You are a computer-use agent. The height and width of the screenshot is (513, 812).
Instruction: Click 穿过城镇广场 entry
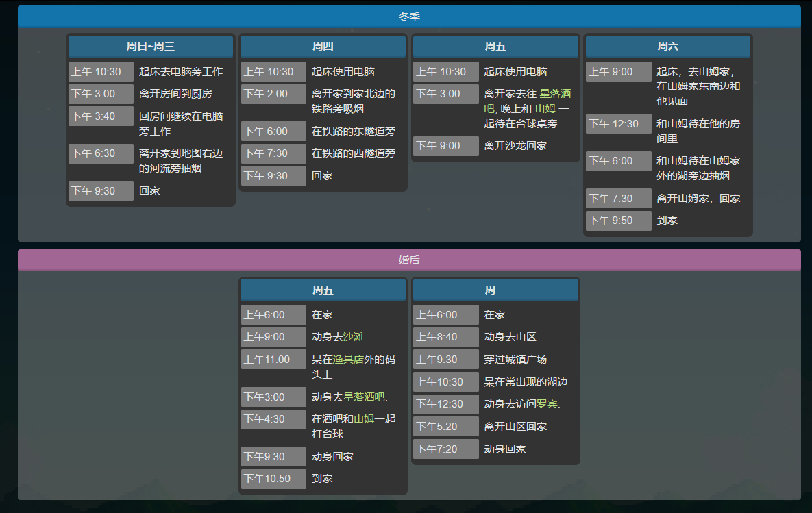(515, 360)
